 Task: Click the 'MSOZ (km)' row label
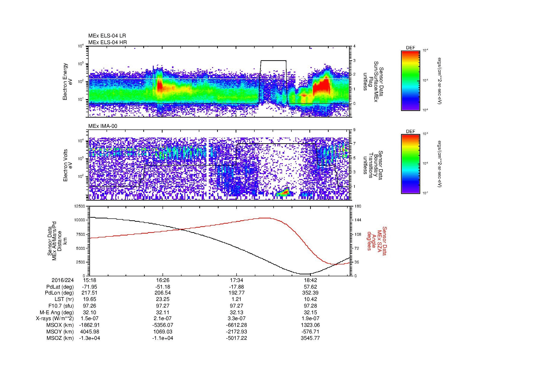60,338
